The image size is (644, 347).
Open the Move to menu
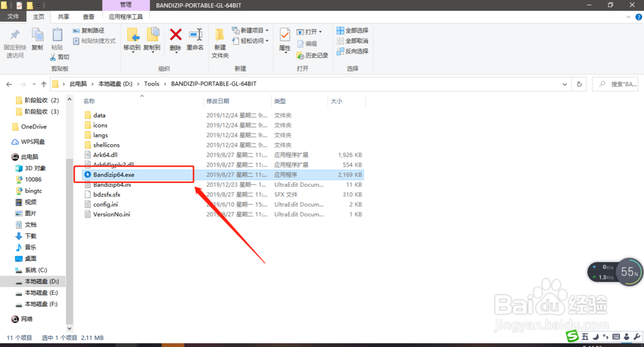click(x=132, y=41)
